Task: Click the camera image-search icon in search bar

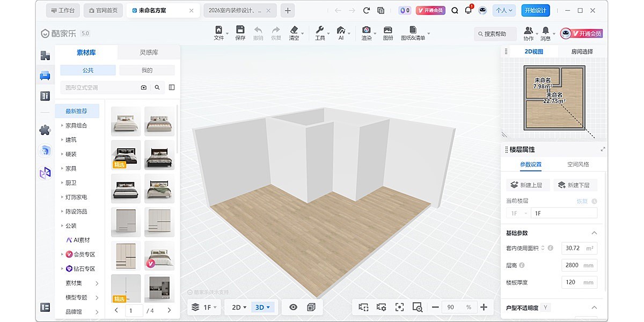Action: point(143,87)
